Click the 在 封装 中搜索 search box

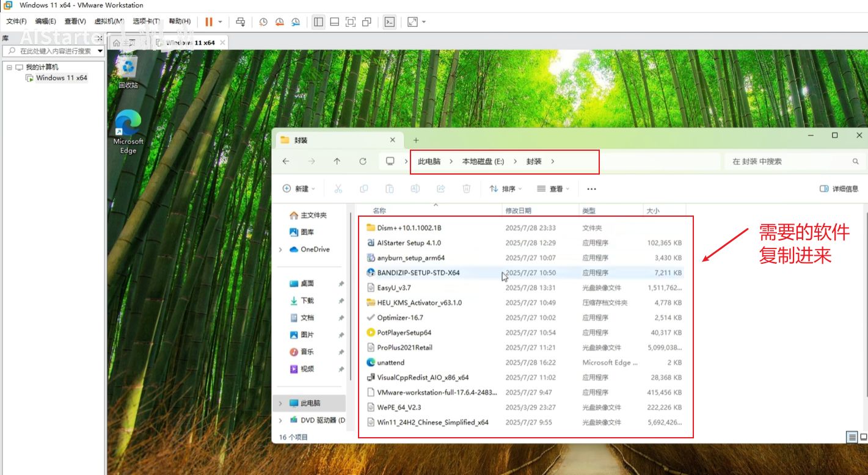click(x=788, y=161)
